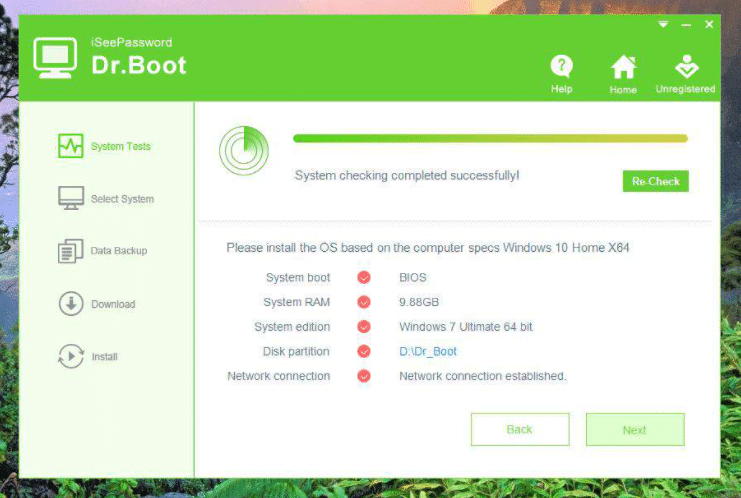Open the title bar dropdown arrow menu
Viewport: 741px width, 498px height.
click(x=663, y=24)
